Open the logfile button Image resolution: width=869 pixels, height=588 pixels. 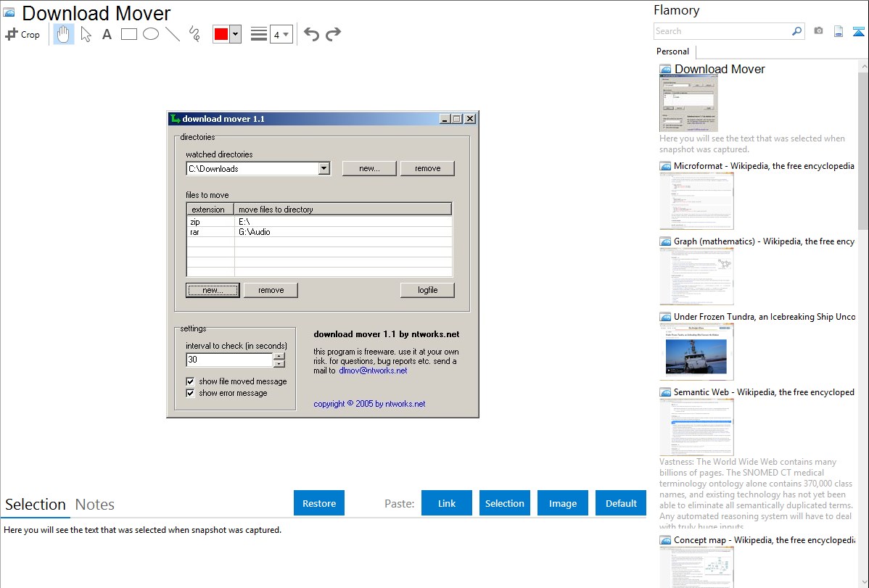[427, 290]
